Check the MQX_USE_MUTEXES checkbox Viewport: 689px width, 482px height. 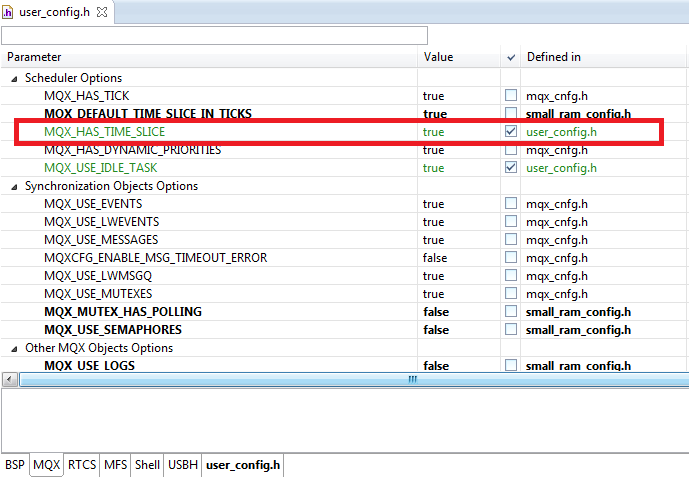tap(511, 294)
